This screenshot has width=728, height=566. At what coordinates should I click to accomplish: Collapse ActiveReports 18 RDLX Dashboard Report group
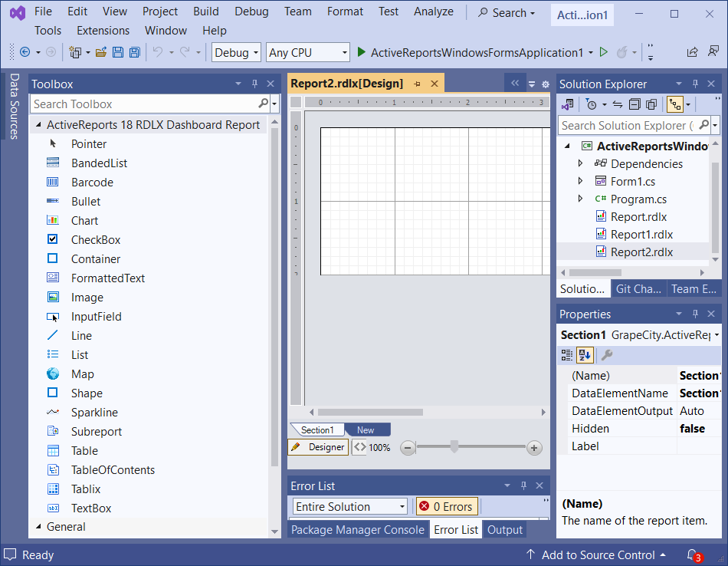click(x=38, y=124)
